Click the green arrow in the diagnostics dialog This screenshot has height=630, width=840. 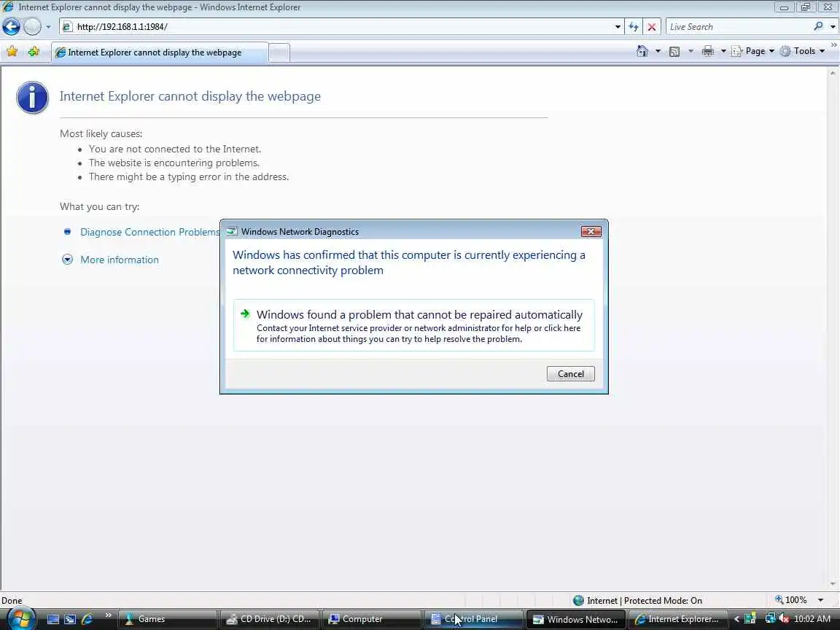click(x=245, y=314)
